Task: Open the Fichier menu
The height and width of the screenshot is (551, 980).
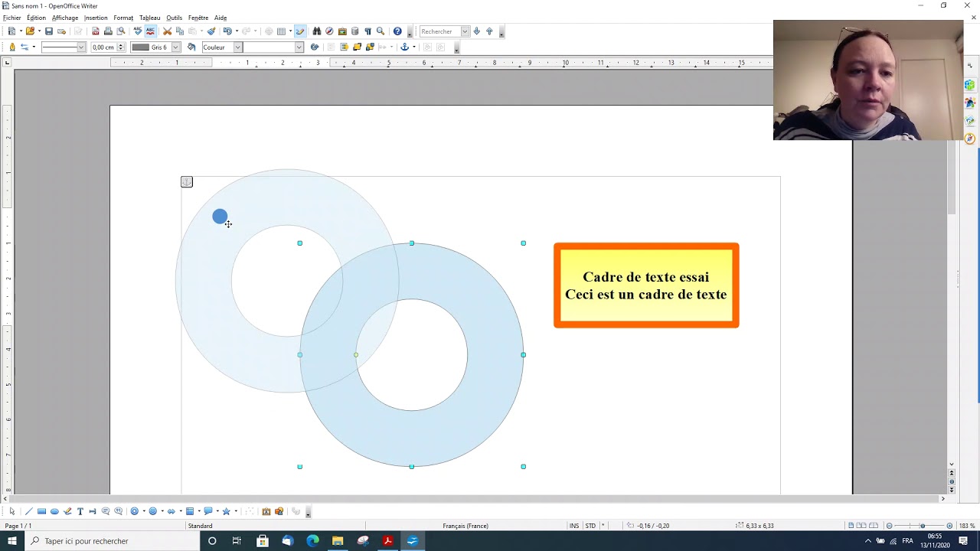Action: [12, 18]
